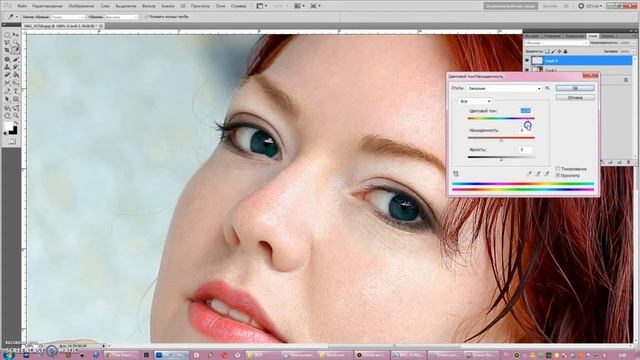The image size is (640, 360).
Task: Select the Clone Stamp tool
Action: click(7, 67)
